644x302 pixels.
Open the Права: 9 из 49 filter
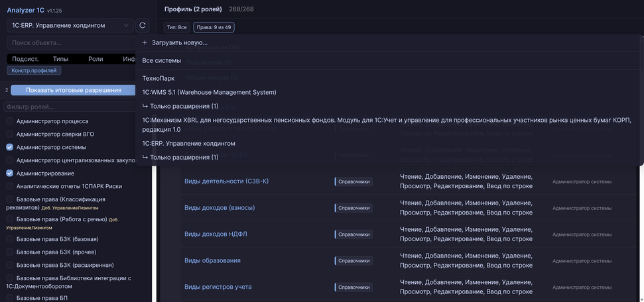click(x=214, y=27)
